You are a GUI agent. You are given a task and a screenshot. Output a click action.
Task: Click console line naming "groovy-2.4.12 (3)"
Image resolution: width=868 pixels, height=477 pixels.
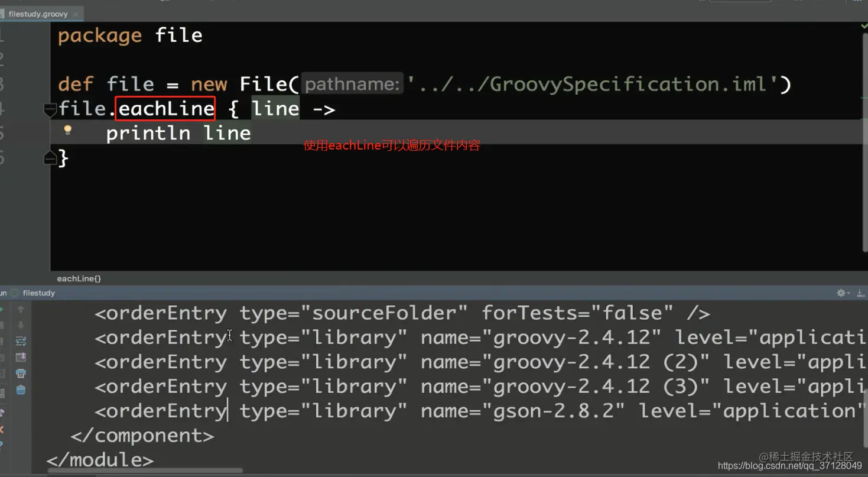pos(481,387)
